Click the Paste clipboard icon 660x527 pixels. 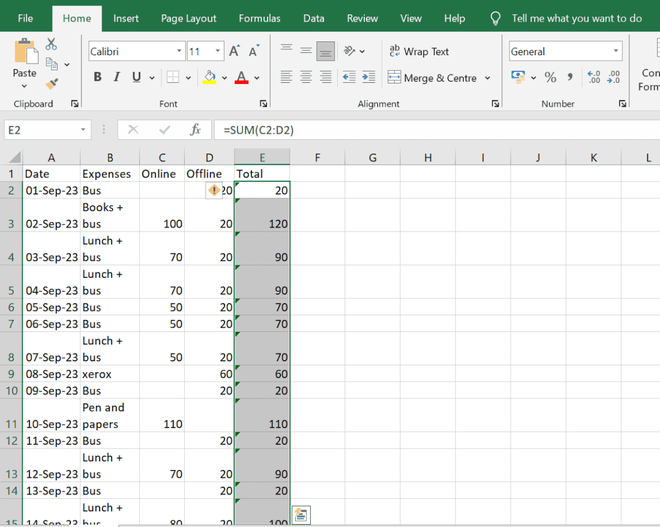click(x=25, y=51)
